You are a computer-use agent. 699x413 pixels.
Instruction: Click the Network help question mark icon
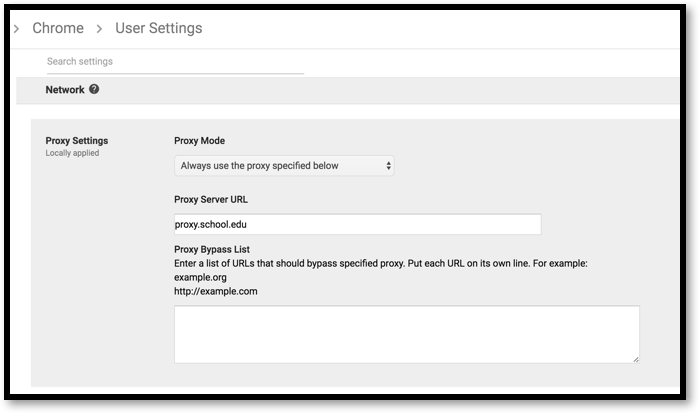click(x=94, y=90)
